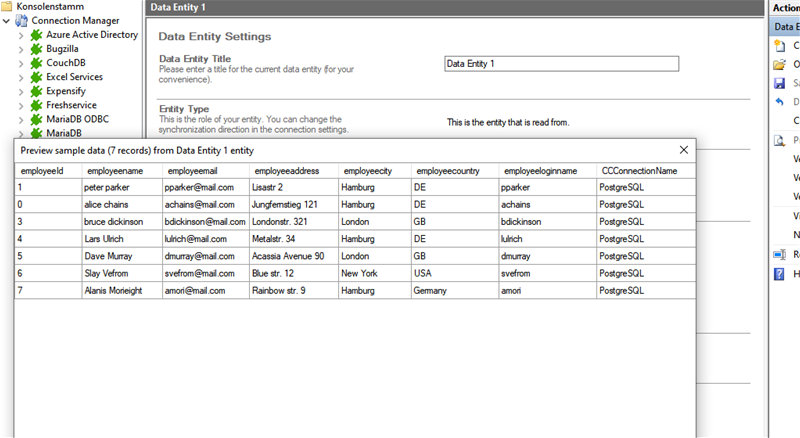The image size is (800, 438).
Task: Select Excel Services in the connection tree
Action: tap(74, 76)
